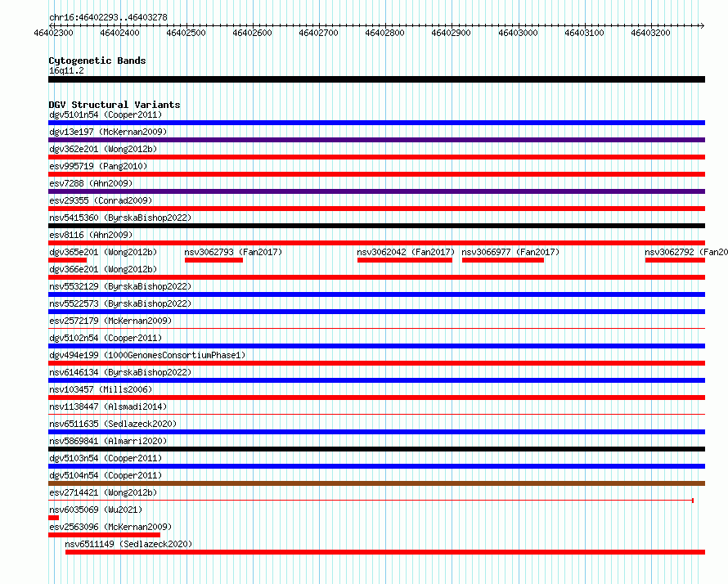The height and width of the screenshot is (584, 728).
Task: Click ruler position 46402500
Action: [186, 33]
